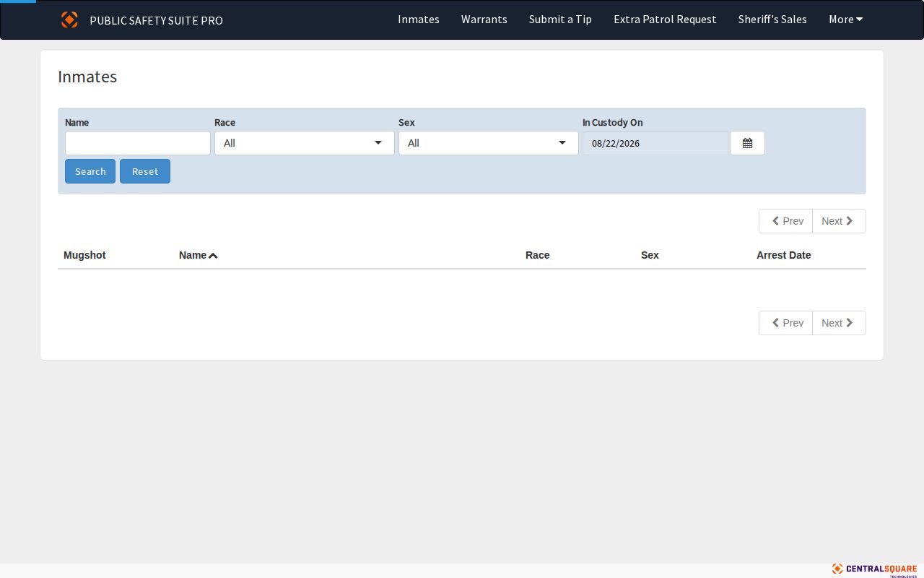This screenshot has width=924, height=578.
Task: Open Extra Patrol Request page
Action: [665, 20]
